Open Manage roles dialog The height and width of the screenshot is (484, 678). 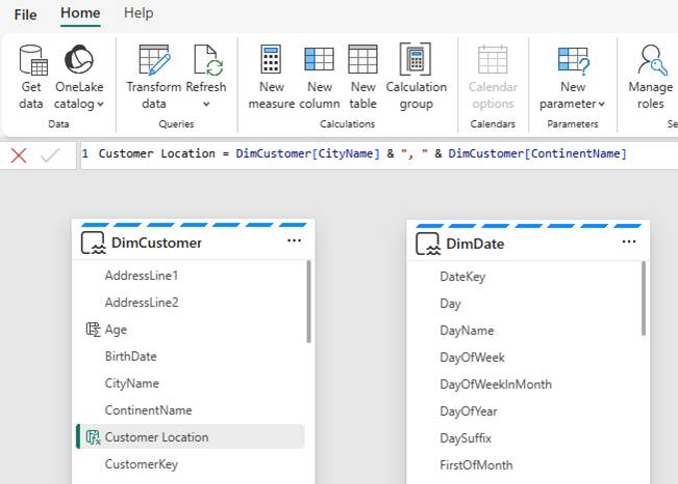[650, 77]
